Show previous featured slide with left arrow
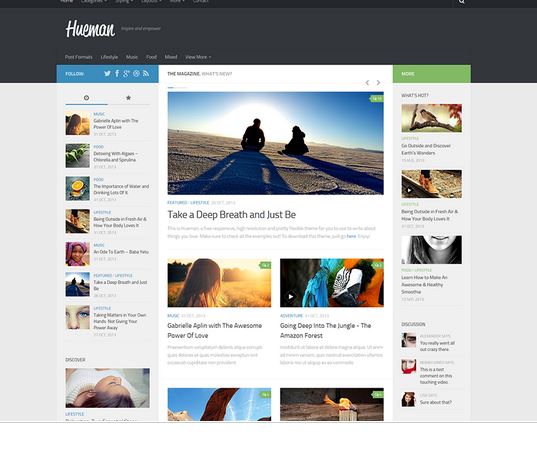Viewport: 537px width, 457px height. (x=367, y=83)
